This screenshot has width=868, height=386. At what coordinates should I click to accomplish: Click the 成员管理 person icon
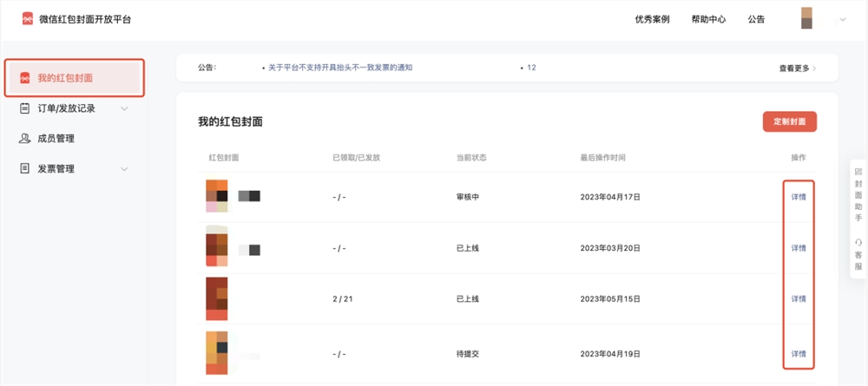pyautogui.click(x=25, y=139)
